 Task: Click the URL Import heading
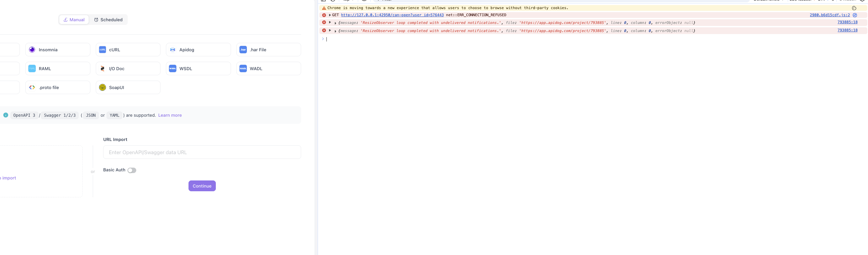click(x=115, y=139)
